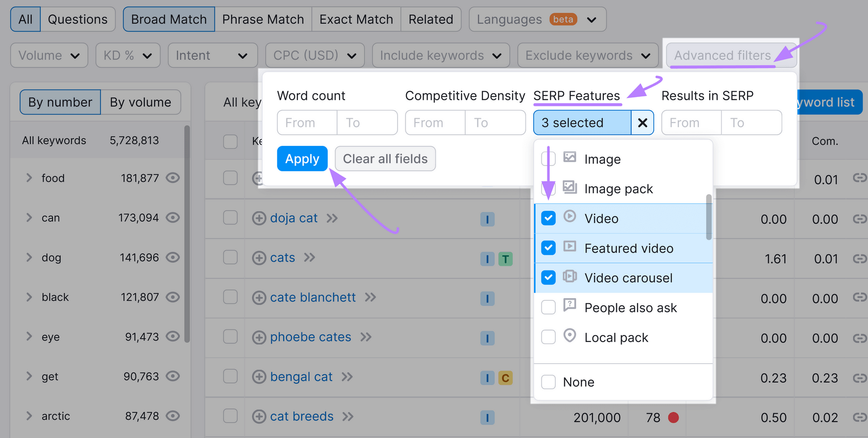Open the Volume filter dropdown
Viewport: 868px width, 438px height.
(49, 55)
